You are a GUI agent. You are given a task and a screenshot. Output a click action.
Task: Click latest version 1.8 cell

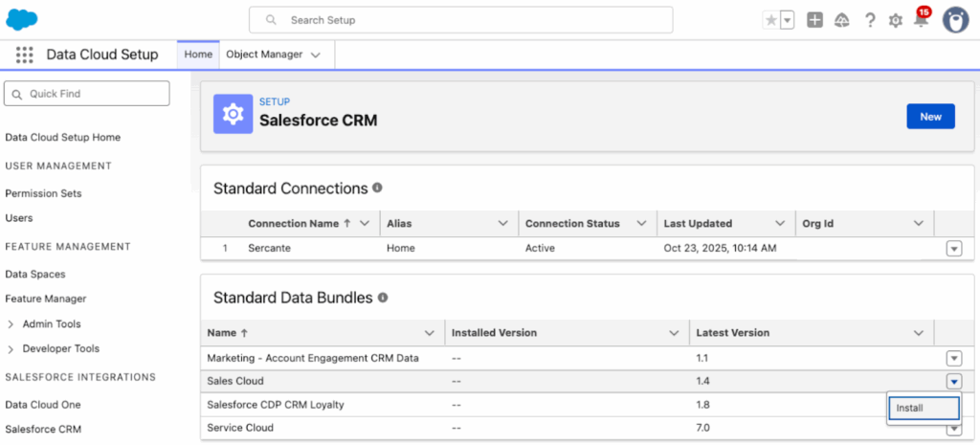click(x=702, y=405)
